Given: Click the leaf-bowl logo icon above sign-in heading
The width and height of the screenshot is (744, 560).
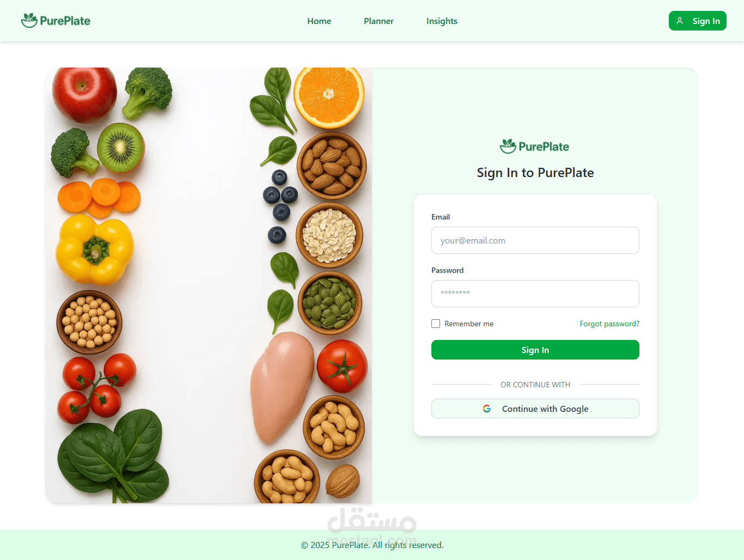Looking at the screenshot, I should (508, 146).
